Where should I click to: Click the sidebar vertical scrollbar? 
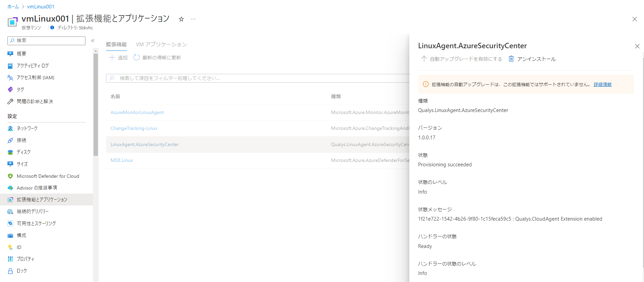coord(96,105)
